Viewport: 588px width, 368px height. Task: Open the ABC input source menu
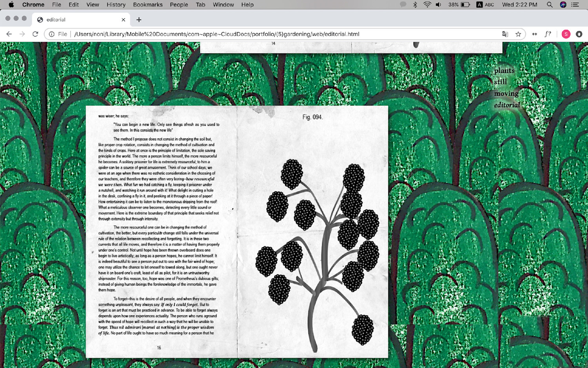click(485, 5)
